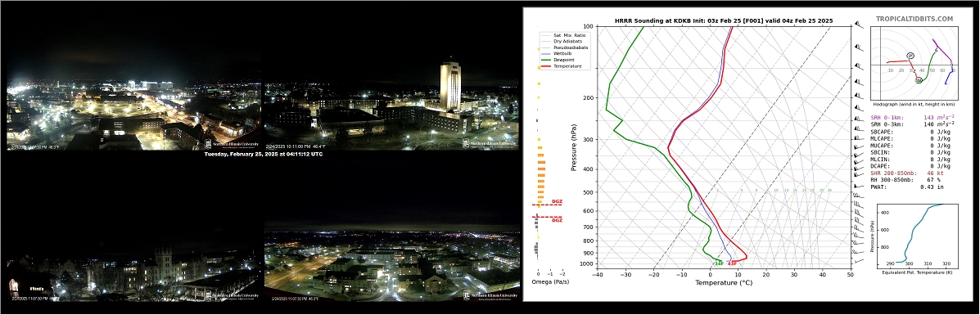Click the TROPICALTIDBITS.COM watermark link
The image size is (980, 315).
pos(914,20)
